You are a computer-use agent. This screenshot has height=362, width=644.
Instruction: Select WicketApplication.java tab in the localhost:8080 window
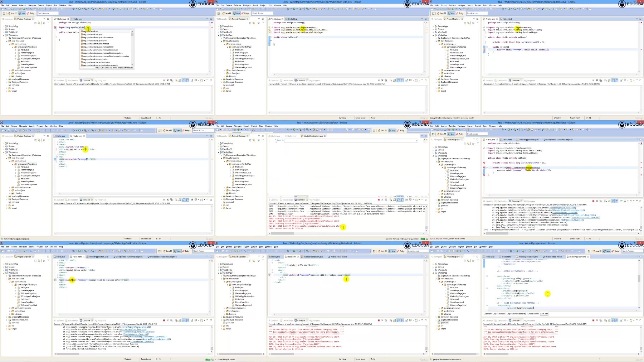click(313, 136)
